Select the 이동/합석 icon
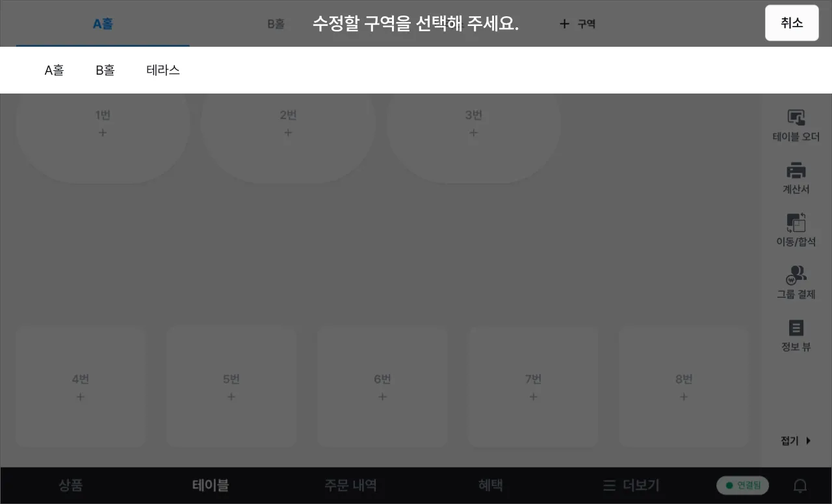 pyautogui.click(x=796, y=223)
